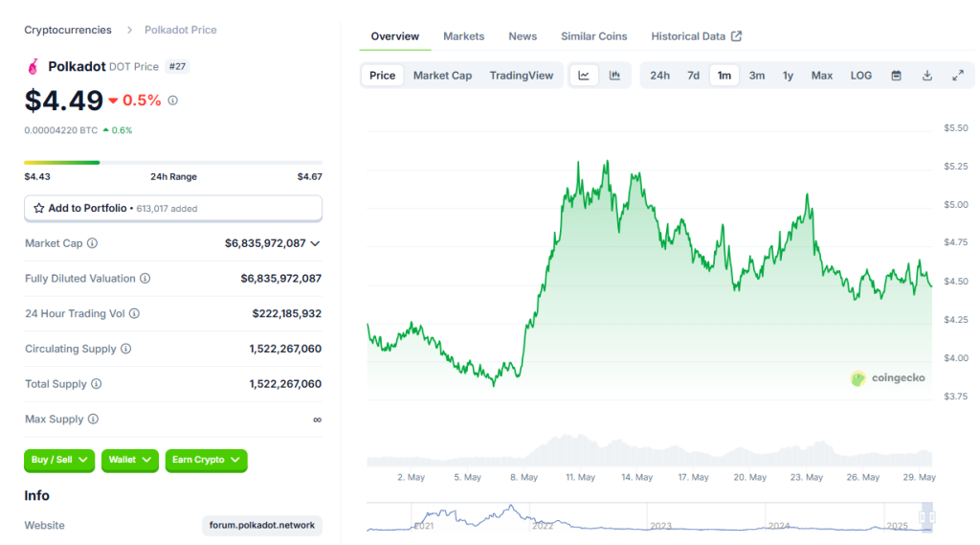Screen dimensions: 980x545
Task: Click 2023 in the chart navigator timeline
Action: (660, 526)
